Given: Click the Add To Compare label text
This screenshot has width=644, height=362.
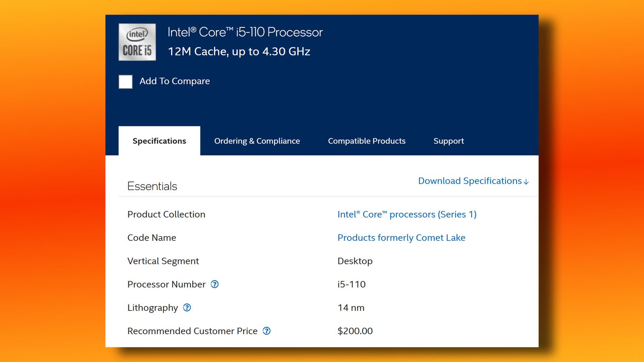Looking at the screenshot, I should point(175,81).
